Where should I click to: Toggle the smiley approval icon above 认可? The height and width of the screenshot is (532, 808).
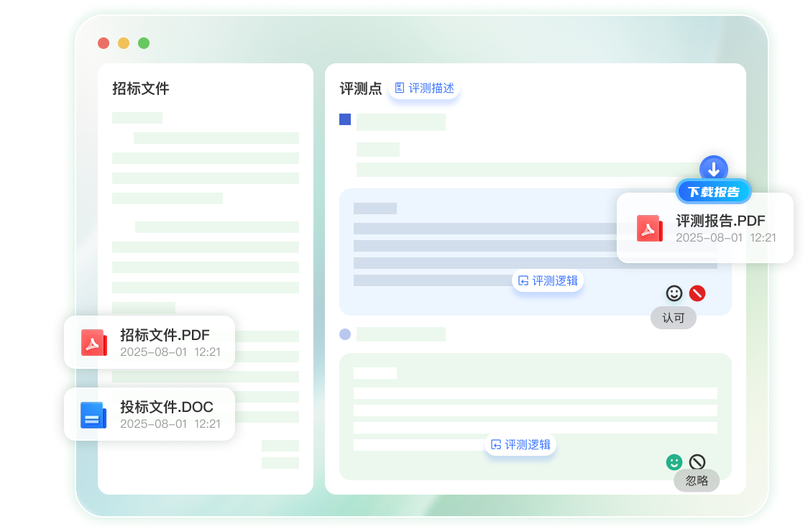pos(674,293)
